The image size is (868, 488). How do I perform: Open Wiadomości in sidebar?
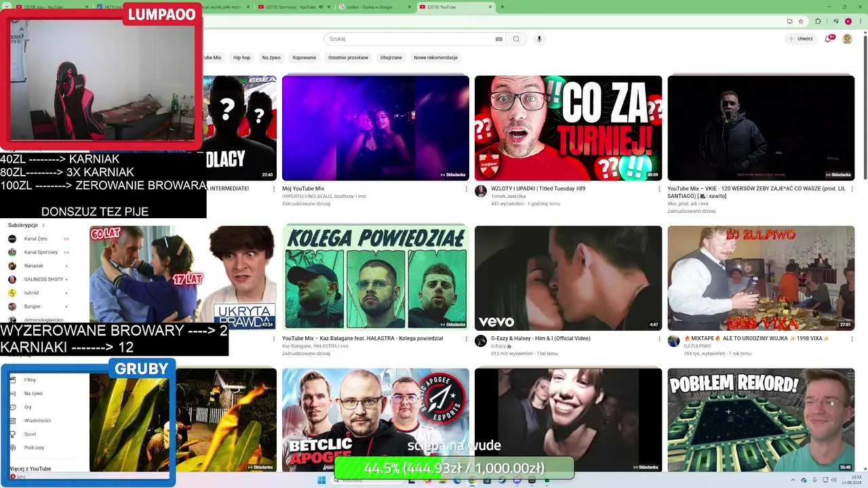[x=37, y=420]
